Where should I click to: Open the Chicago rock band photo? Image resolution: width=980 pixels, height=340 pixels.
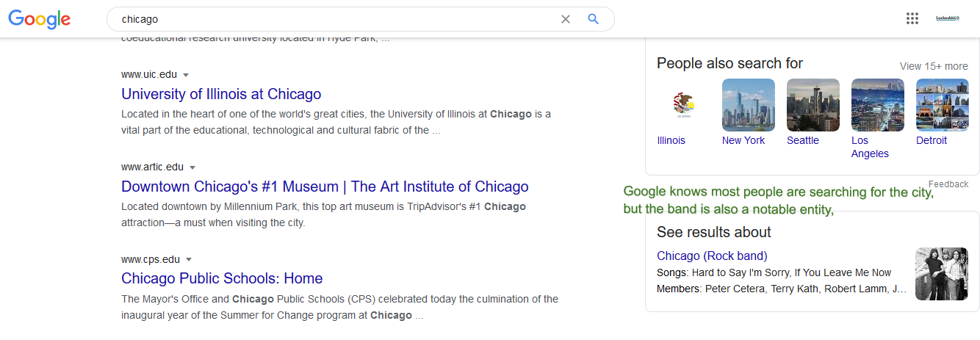(941, 273)
